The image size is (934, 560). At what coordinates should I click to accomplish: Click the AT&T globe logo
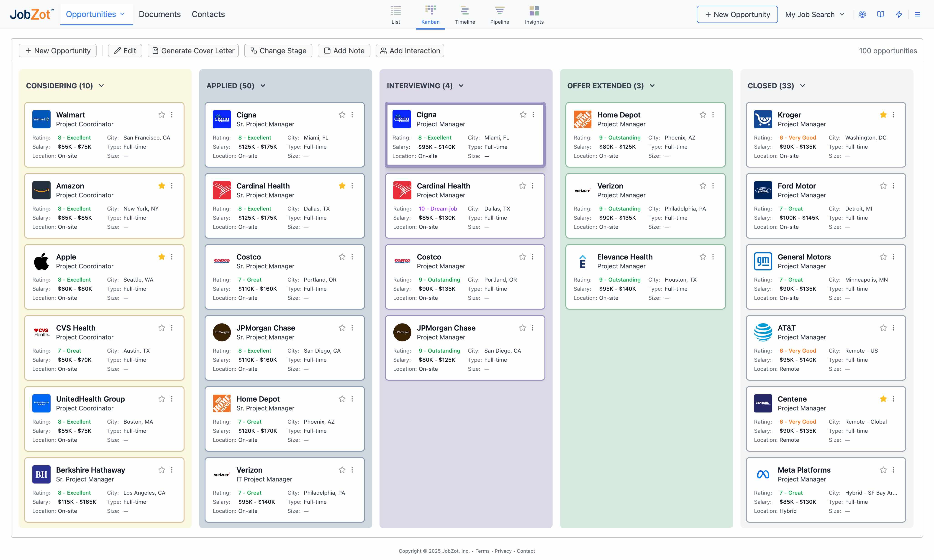coord(763,332)
